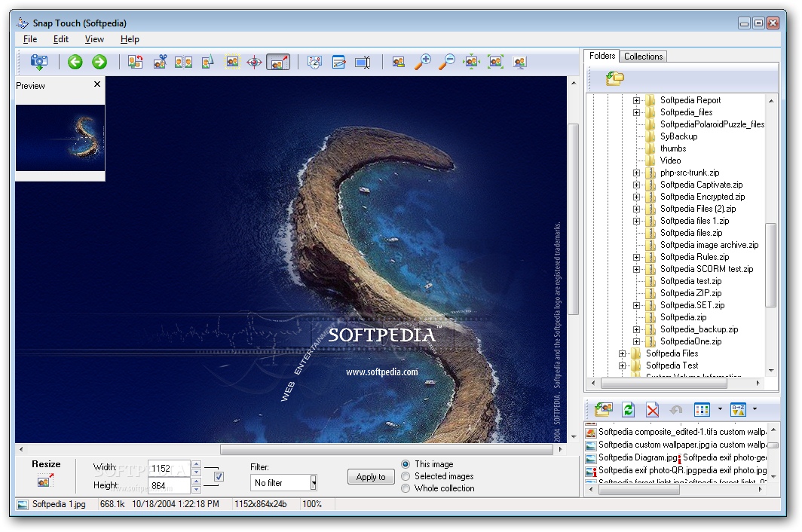Click the date/time stamp tool icon
Screen dimensions: 802x532
[314, 63]
